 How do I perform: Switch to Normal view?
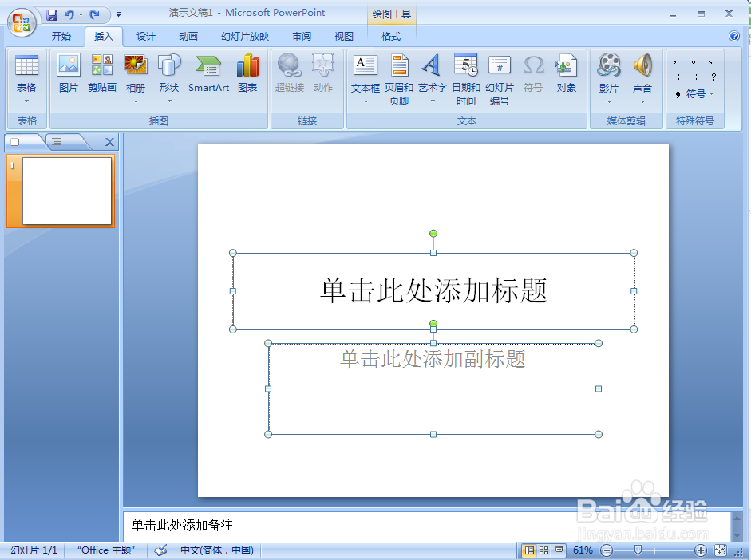click(529, 550)
